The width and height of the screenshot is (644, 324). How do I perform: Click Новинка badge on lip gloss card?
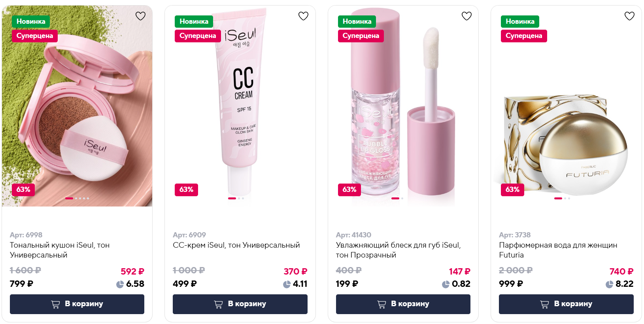(357, 21)
